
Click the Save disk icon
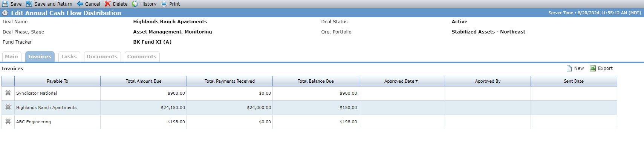click(5, 4)
